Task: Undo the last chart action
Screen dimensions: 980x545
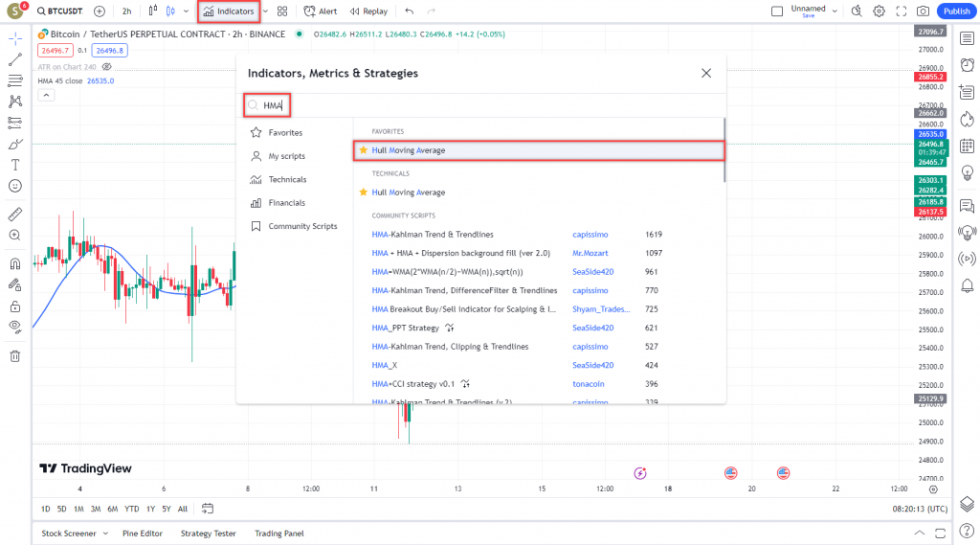Action: pyautogui.click(x=410, y=11)
